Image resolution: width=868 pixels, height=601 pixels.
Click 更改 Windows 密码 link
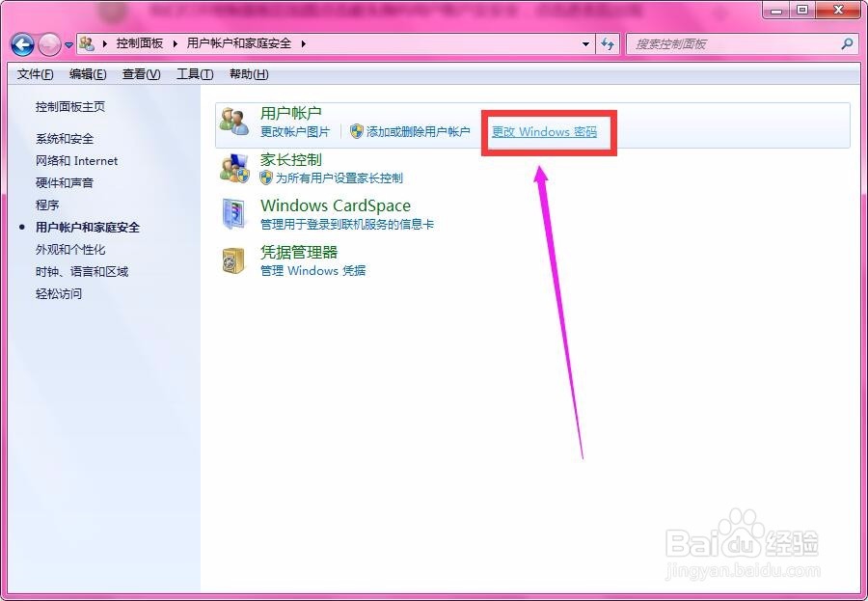pos(544,132)
